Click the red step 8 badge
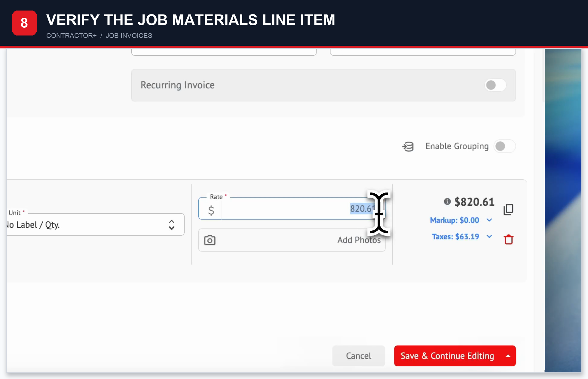Image resolution: width=588 pixels, height=379 pixels. (24, 23)
